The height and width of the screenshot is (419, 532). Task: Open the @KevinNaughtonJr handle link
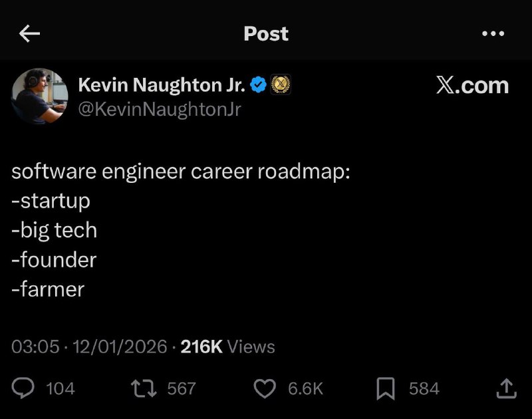(160, 109)
